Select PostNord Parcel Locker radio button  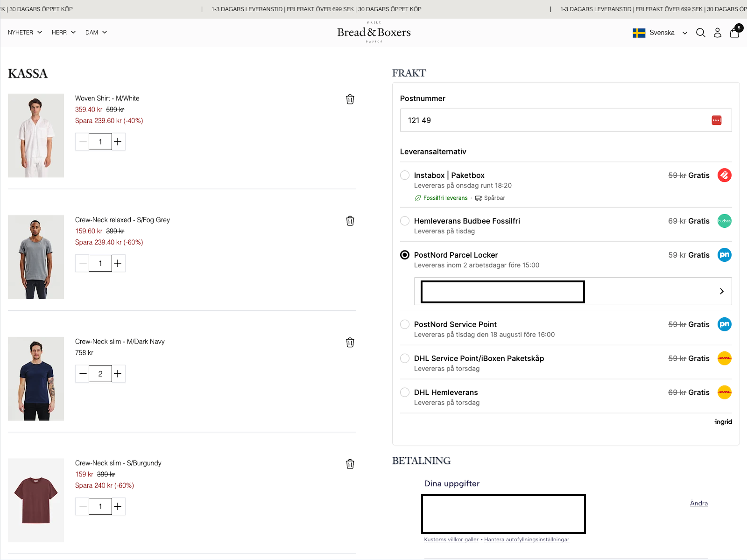point(405,255)
